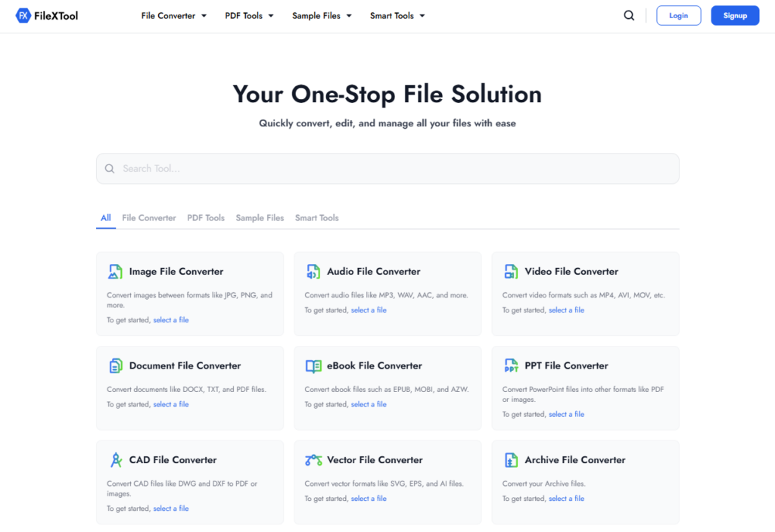Click the Vector File Converter icon
Screen dimensions: 775x532
[313, 459]
